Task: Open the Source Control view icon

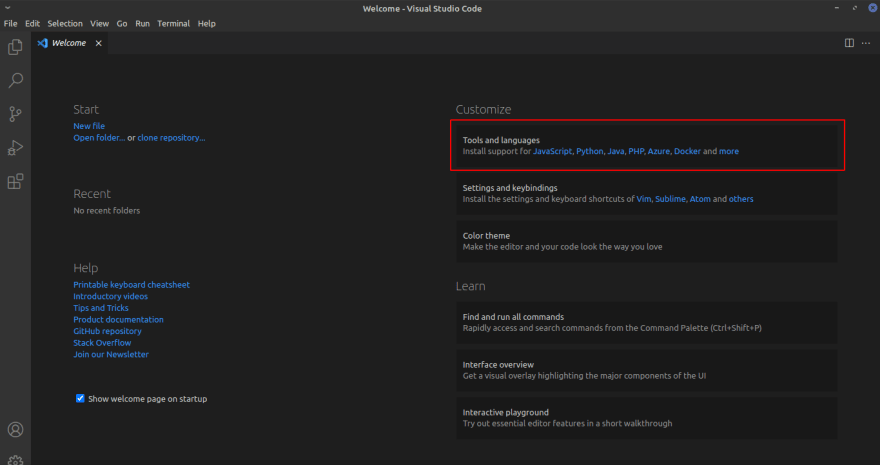Action: [x=15, y=114]
